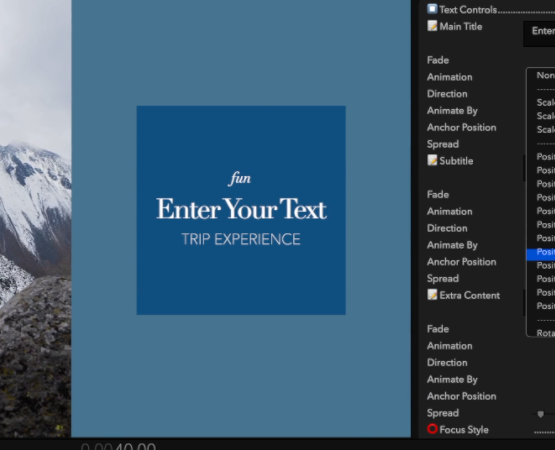Click the Extra Content pencil icon

[x=432, y=295]
